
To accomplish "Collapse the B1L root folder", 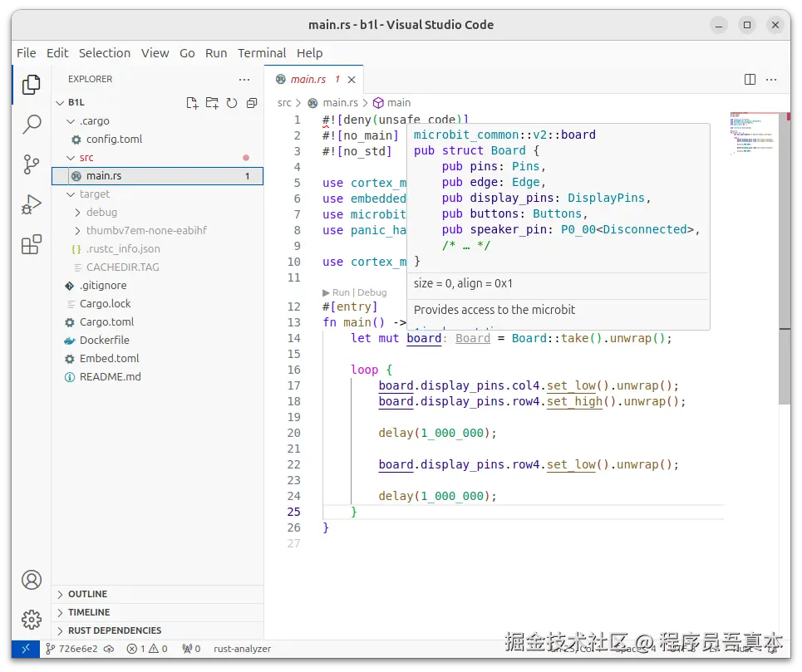I will (x=61, y=103).
